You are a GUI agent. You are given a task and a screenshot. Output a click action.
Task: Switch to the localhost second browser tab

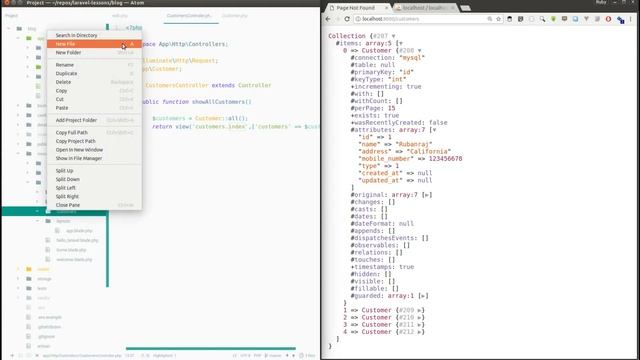423,8
